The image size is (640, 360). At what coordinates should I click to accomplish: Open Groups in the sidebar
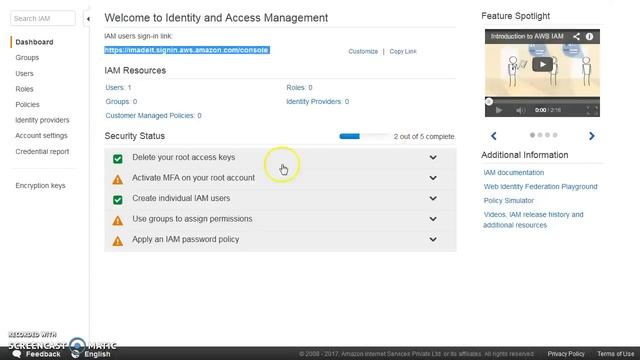[x=27, y=58]
